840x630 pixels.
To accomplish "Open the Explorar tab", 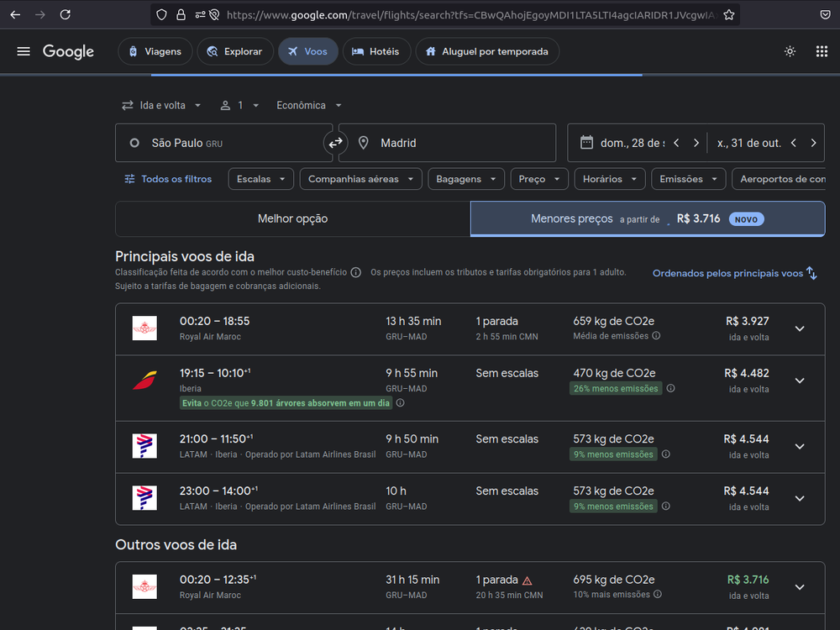I will (235, 51).
